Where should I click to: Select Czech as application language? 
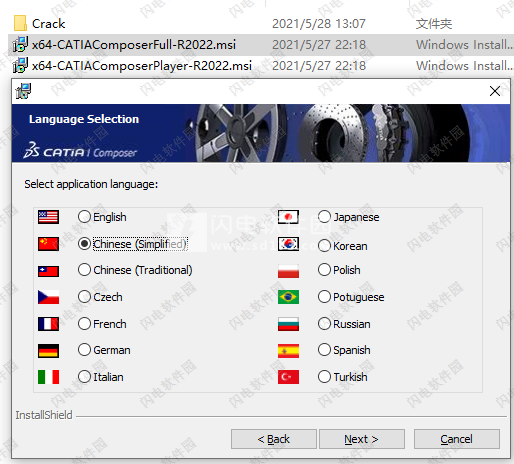pyautogui.click(x=84, y=297)
